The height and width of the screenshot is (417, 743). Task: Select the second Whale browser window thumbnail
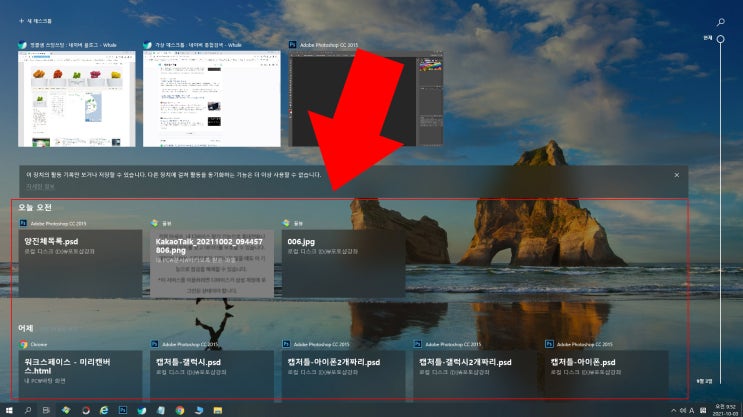[212, 99]
